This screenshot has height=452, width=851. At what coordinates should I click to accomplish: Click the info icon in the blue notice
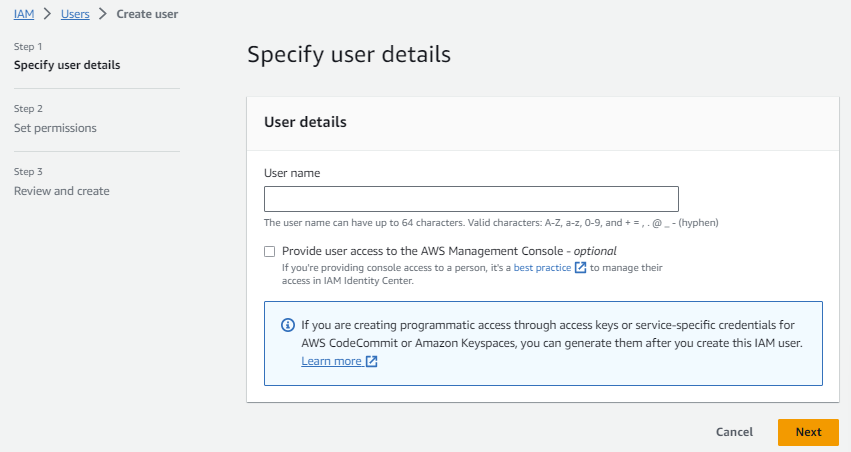click(x=288, y=326)
